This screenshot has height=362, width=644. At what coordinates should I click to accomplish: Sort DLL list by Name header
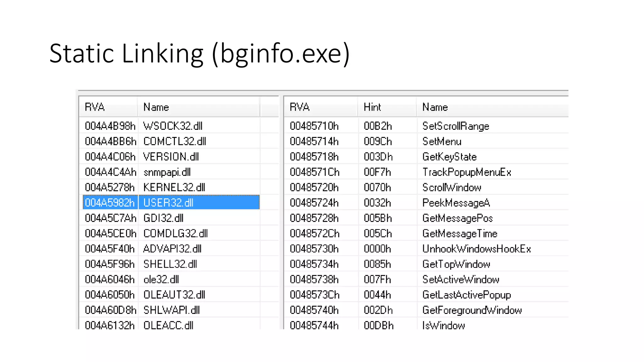click(198, 107)
